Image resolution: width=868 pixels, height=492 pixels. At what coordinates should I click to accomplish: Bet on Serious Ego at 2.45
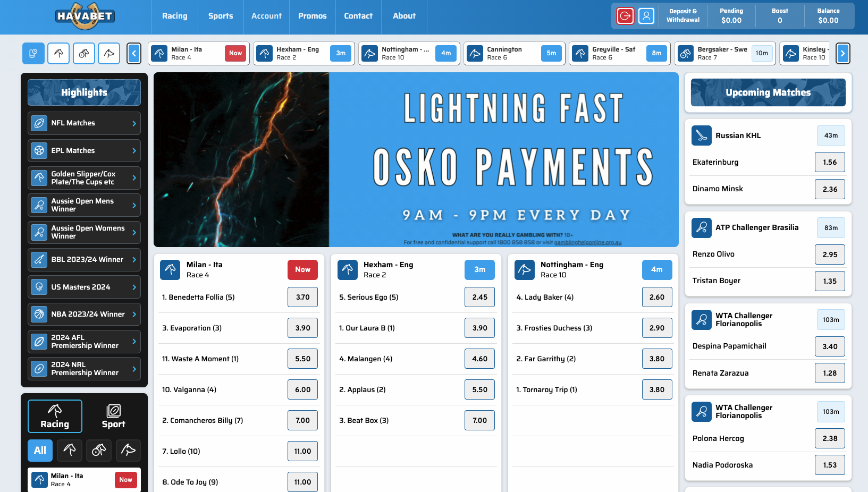480,298
